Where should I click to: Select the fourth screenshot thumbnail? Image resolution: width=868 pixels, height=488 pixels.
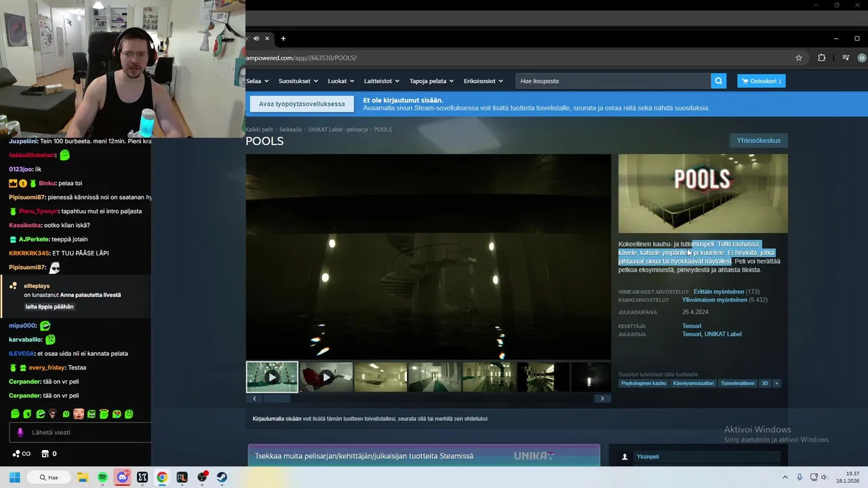click(x=435, y=377)
